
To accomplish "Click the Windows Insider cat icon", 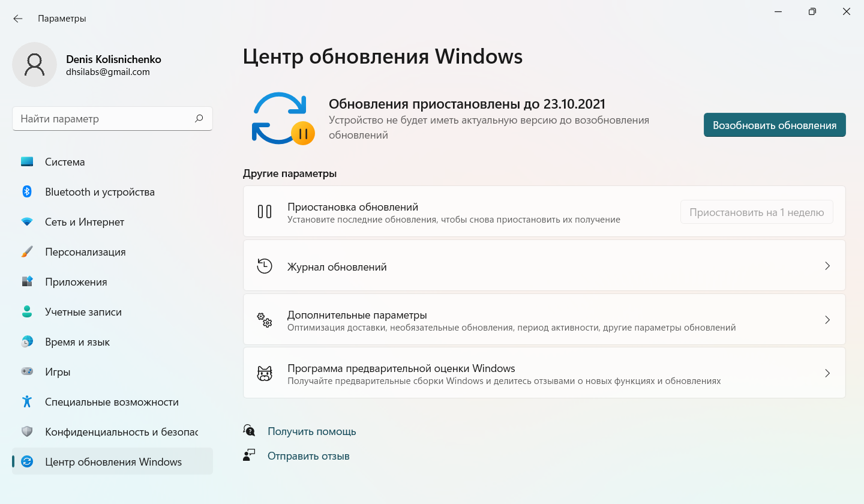I will click(x=265, y=374).
